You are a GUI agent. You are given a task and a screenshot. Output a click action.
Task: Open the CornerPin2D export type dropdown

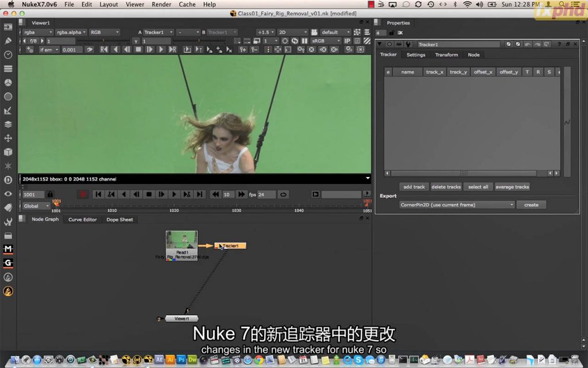click(457, 205)
